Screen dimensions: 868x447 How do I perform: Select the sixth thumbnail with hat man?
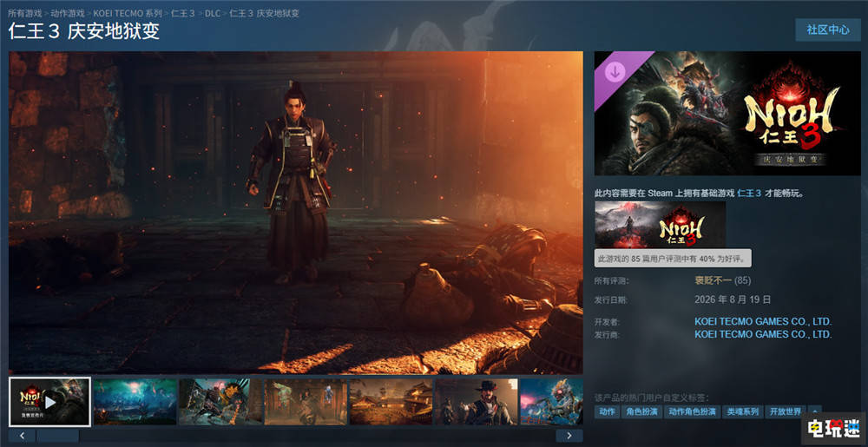tap(476, 402)
